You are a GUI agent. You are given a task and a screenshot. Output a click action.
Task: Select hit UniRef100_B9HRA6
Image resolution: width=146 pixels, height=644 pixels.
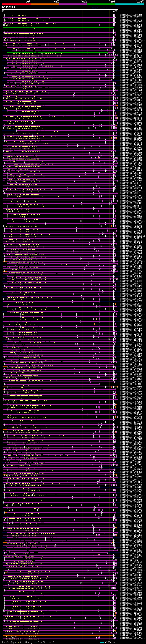pos(131,37)
